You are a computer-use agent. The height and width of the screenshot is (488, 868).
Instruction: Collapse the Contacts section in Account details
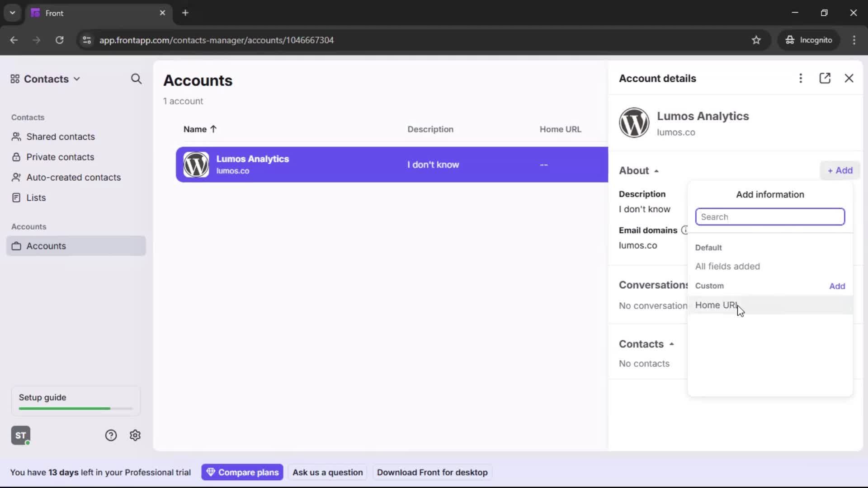(671, 343)
